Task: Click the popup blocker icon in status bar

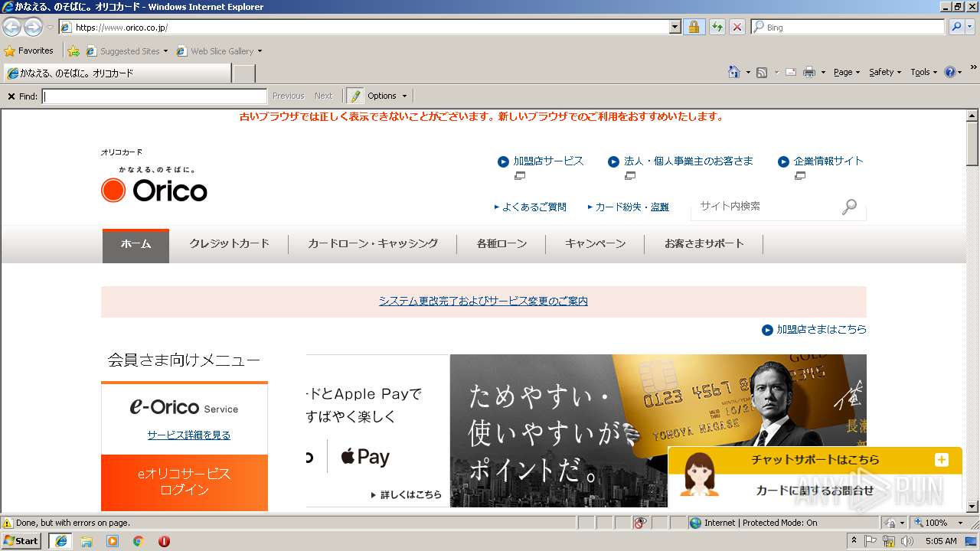Action: click(640, 523)
